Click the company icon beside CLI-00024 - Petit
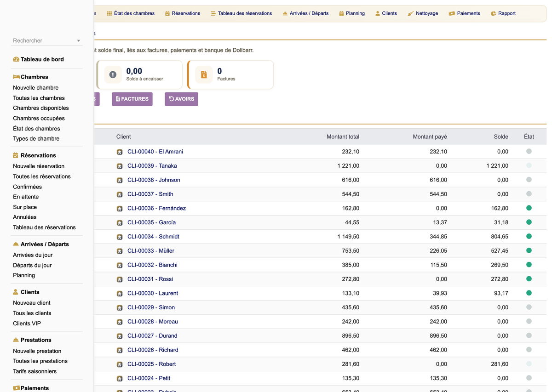 click(x=120, y=379)
